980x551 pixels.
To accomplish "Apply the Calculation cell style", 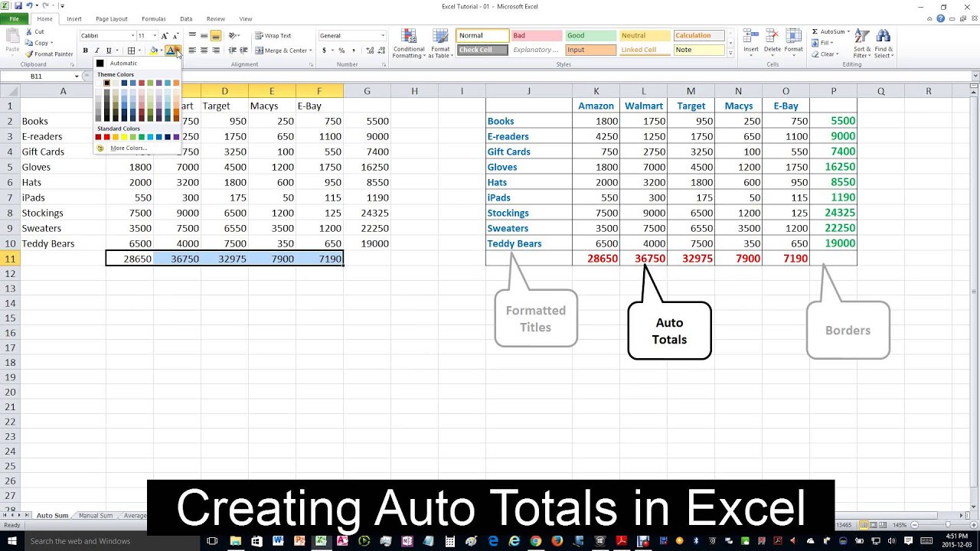I will click(699, 35).
